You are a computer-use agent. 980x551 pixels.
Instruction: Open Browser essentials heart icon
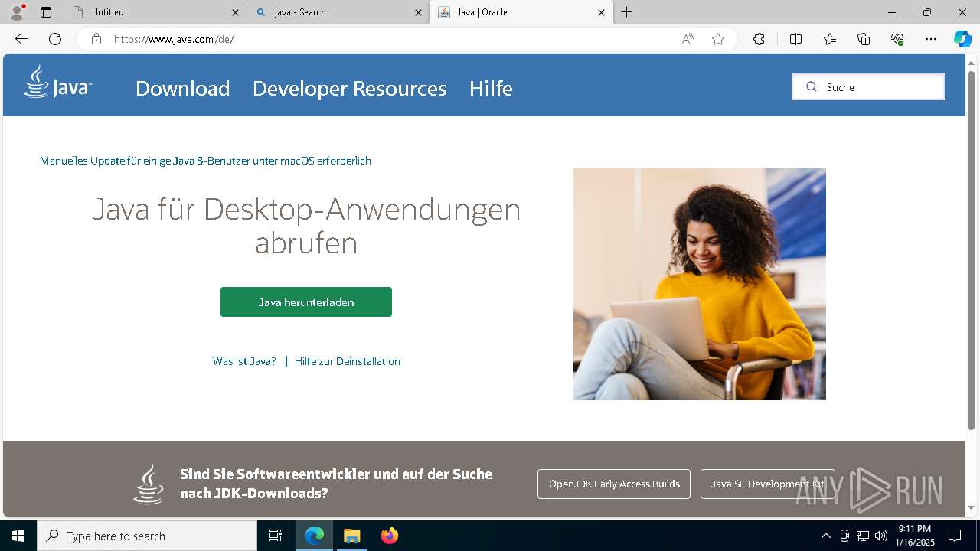(x=897, y=39)
